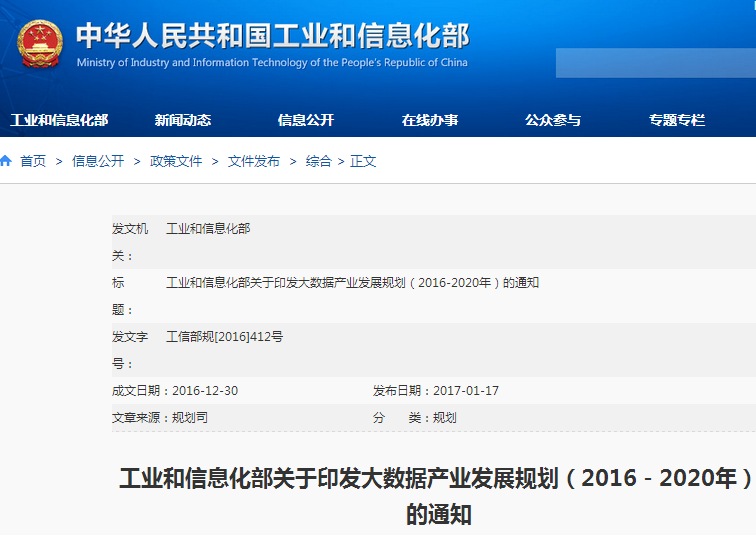Click the 正文 breadcrumb item
This screenshot has width=756, height=535.
[x=363, y=161]
